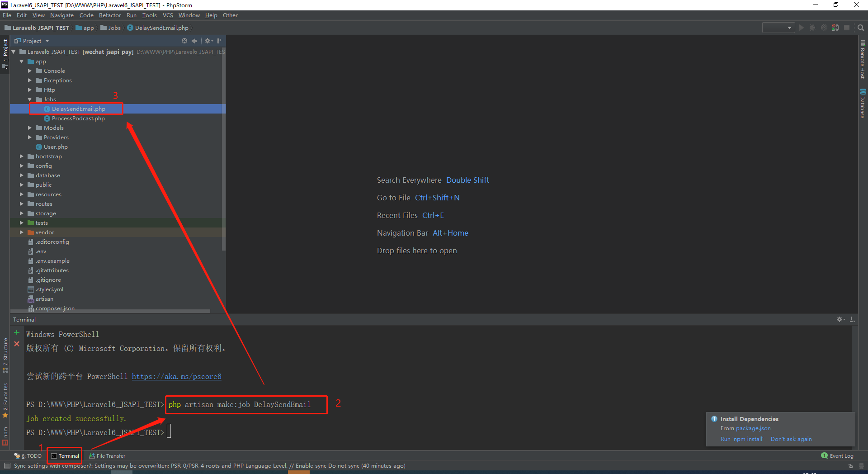Click Scroll from Source target icon
The image size is (868, 474).
(184, 41)
